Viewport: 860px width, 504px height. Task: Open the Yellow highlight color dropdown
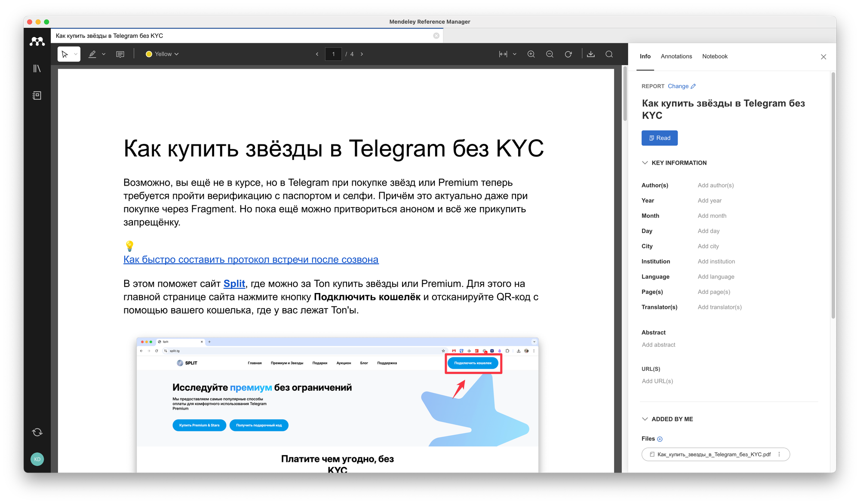point(162,54)
